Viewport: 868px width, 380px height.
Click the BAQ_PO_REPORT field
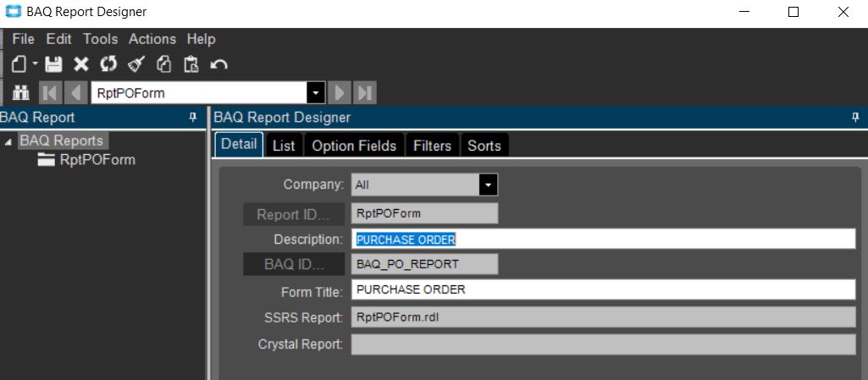[424, 264]
